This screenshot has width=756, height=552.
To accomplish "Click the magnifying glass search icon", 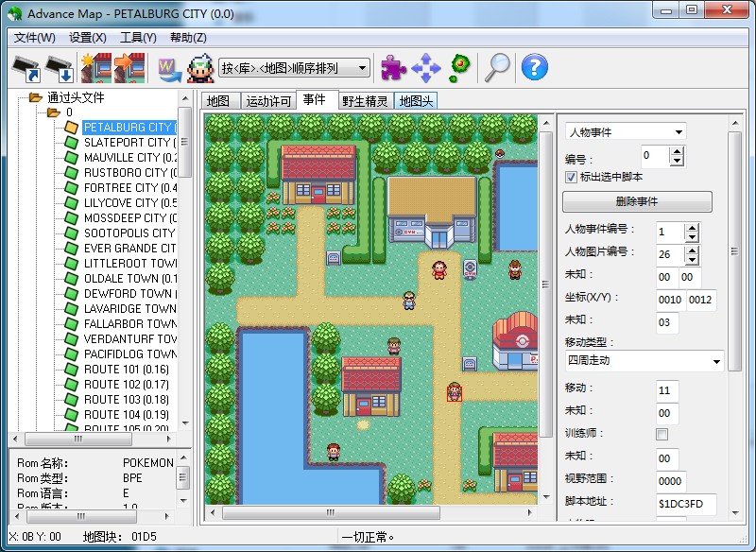I will pyautogui.click(x=497, y=67).
